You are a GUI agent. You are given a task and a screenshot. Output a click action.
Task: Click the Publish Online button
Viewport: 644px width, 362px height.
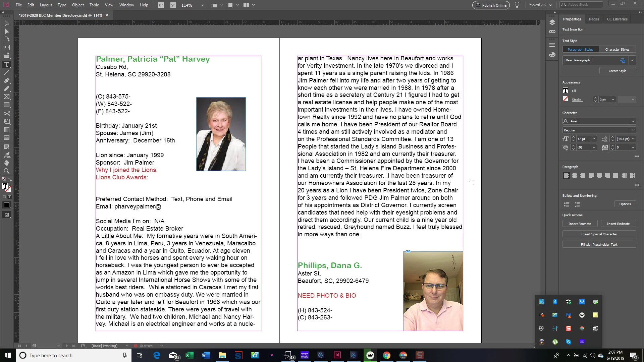click(491, 5)
